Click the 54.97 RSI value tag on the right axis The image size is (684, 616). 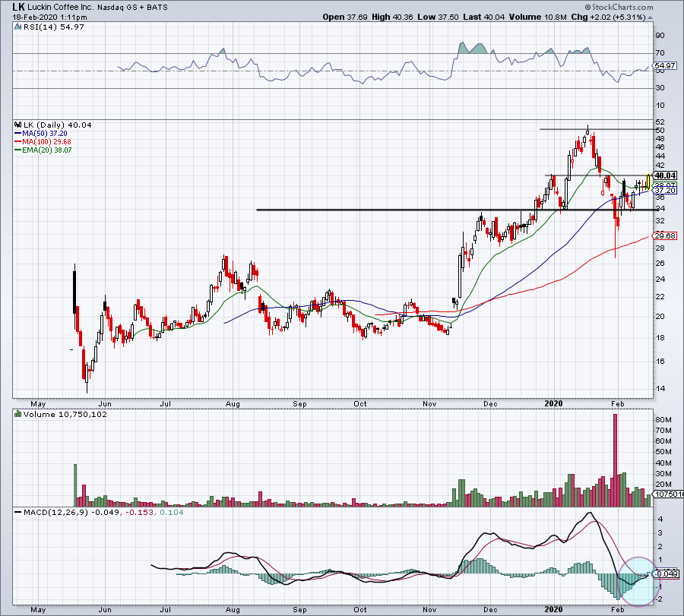coord(665,66)
